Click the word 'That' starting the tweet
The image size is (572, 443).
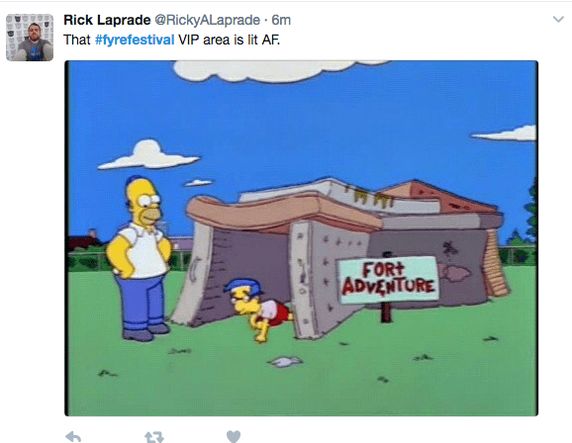[x=77, y=40]
